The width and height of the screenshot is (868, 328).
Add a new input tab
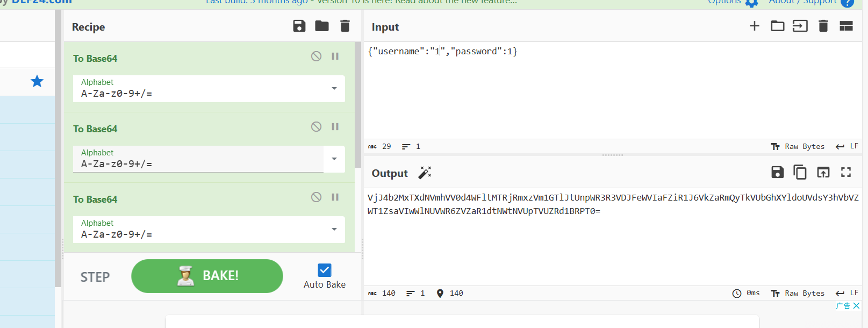point(755,26)
